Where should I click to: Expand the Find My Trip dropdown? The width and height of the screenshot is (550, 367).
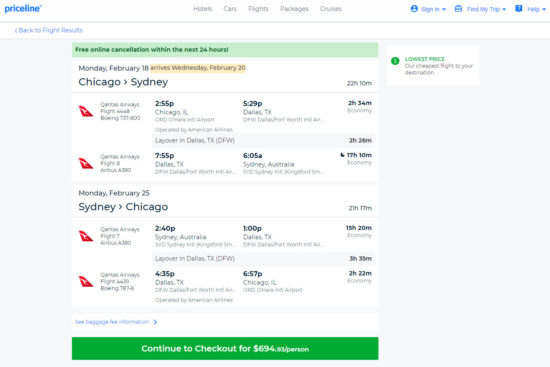480,9
